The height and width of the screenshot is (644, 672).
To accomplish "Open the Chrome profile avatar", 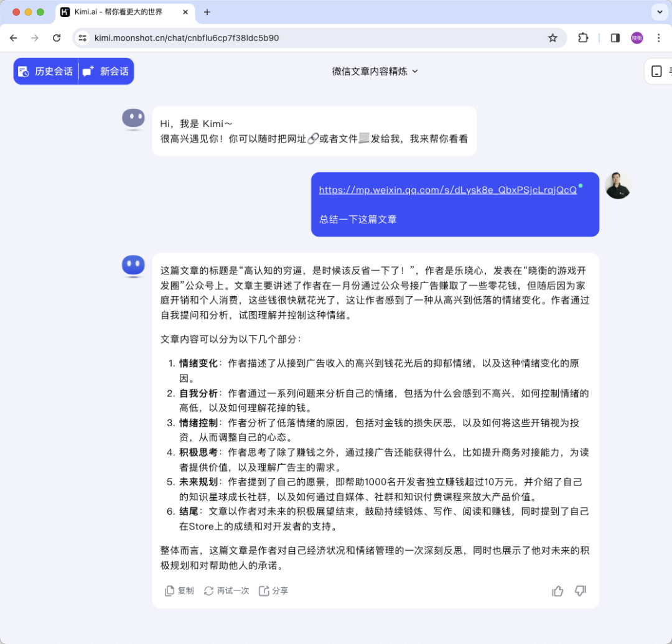I will coord(637,38).
